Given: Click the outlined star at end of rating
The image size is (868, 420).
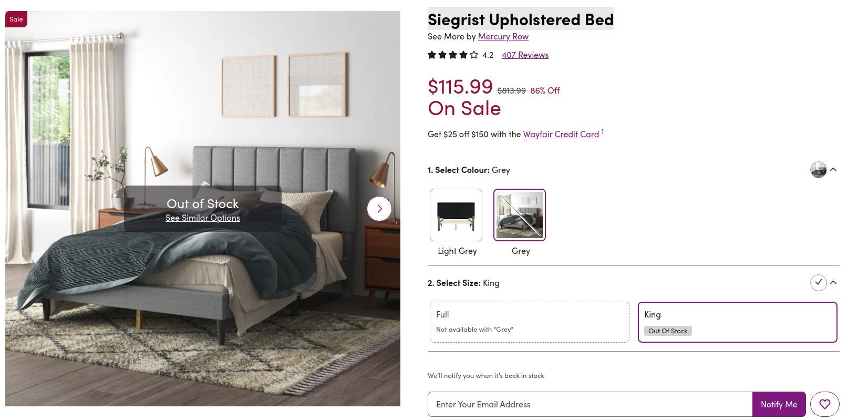Looking at the screenshot, I should point(474,55).
